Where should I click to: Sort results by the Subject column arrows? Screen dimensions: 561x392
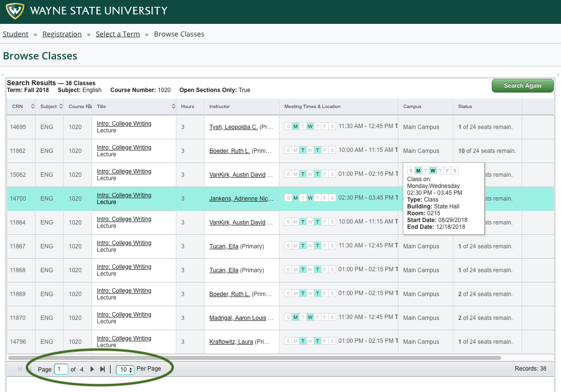pos(61,106)
